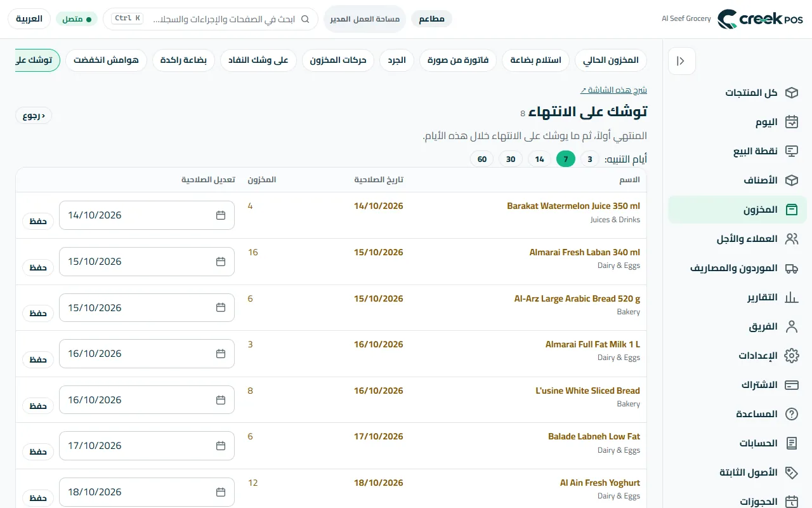Select 60 days alert option
Viewport: 812px width, 508px height.
pyautogui.click(x=482, y=159)
